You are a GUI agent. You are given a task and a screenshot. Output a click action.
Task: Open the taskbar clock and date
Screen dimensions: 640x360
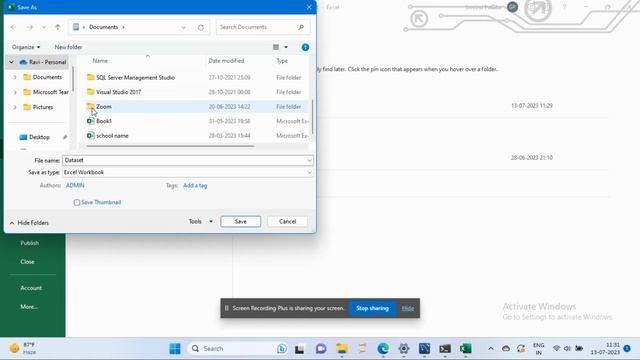pyautogui.click(x=605, y=349)
